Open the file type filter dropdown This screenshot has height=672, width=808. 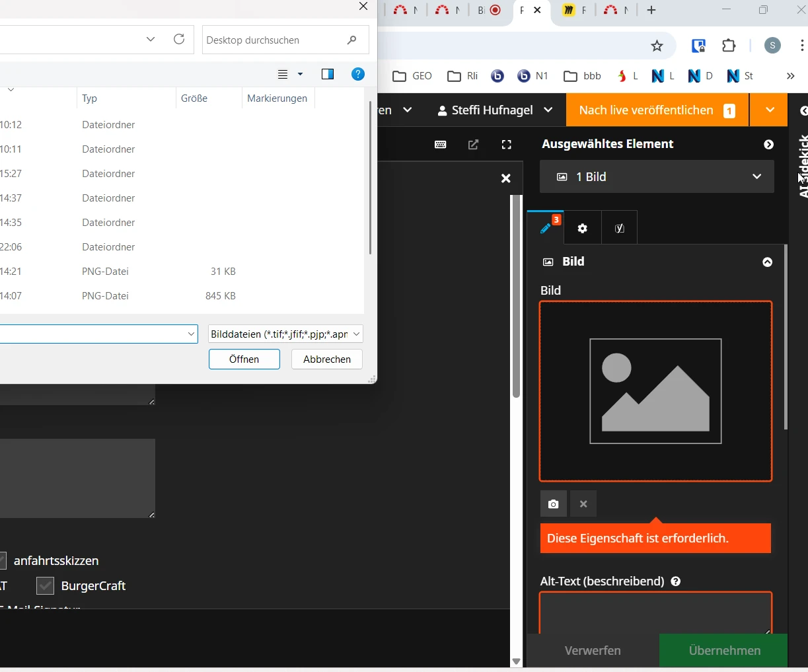click(285, 334)
